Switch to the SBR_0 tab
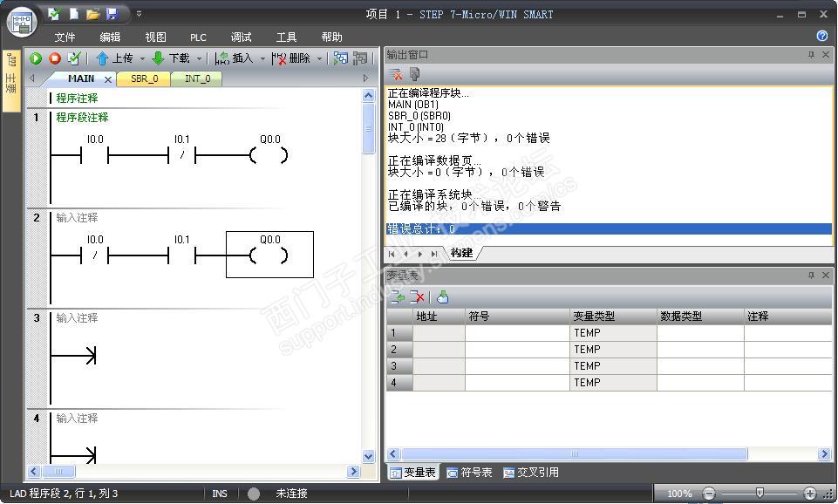The image size is (838, 504). (144, 78)
